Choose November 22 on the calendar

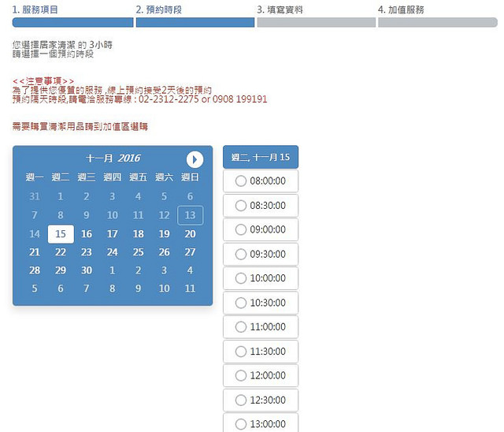pyautogui.click(x=61, y=252)
